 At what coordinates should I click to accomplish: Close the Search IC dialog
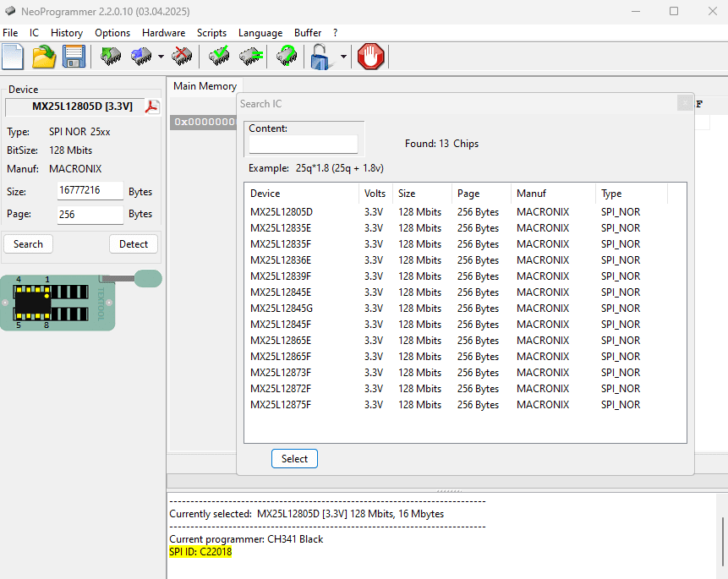point(684,103)
